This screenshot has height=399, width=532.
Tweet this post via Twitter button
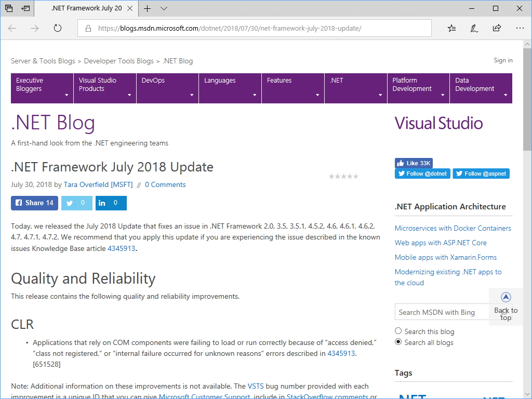77,203
